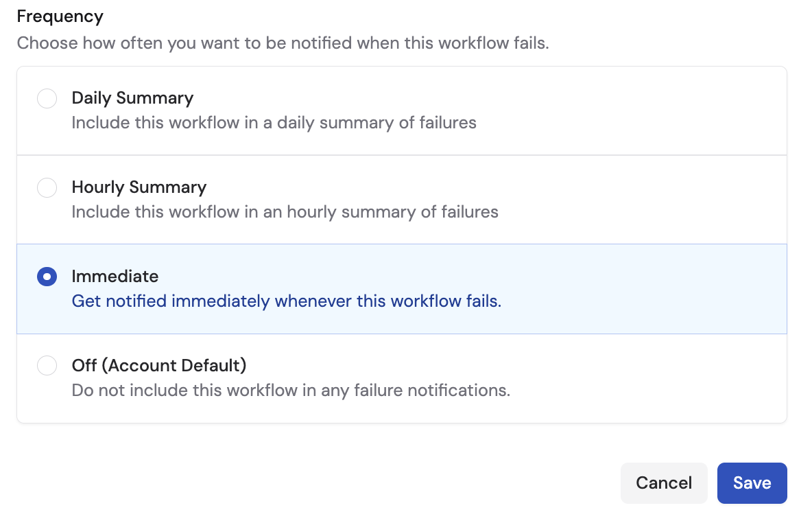Screen dimensions: 812x523
Task: Click the immediate notification description text
Action: 287,301
